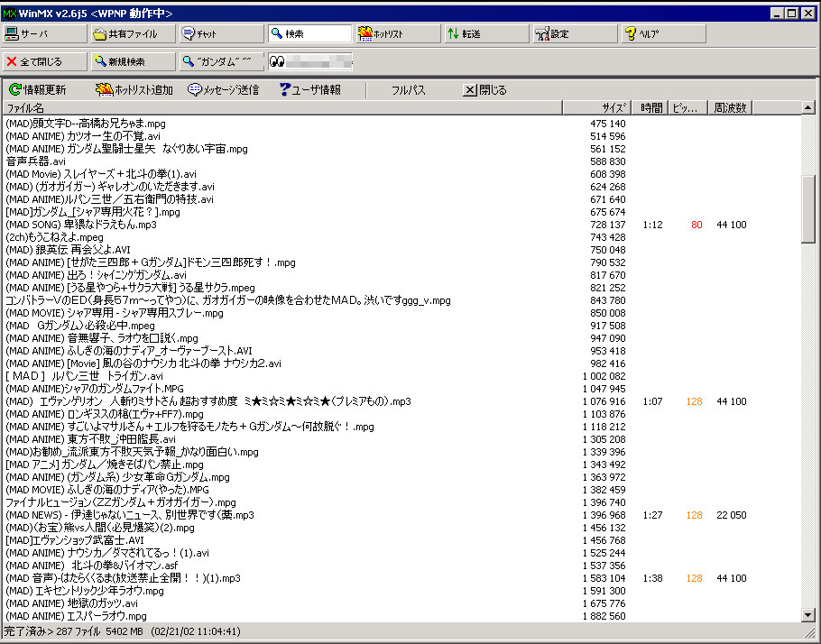Select the browse-user tab with eyes icon
This screenshot has height=644, width=821.
click(310, 61)
